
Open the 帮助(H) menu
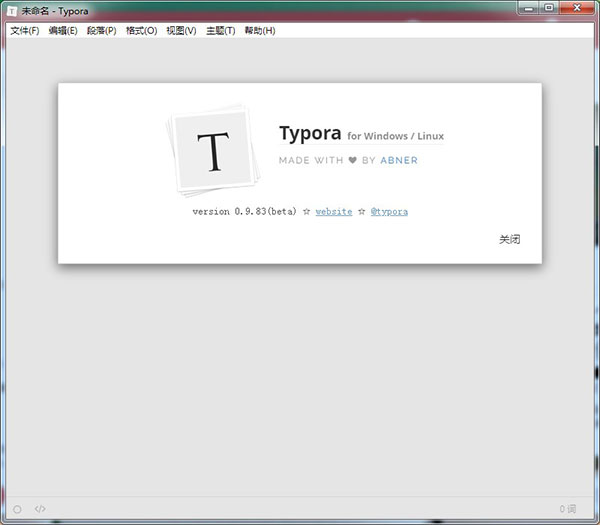pos(259,31)
